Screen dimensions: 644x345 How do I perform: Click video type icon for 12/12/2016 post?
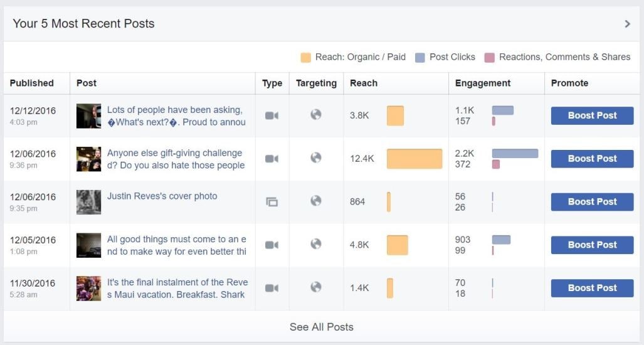pyautogui.click(x=272, y=115)
